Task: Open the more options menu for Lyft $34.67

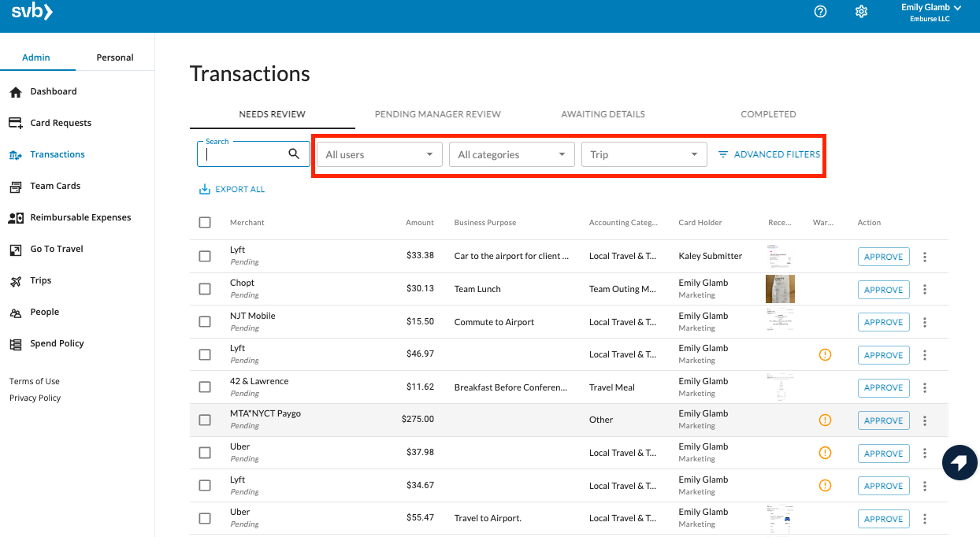Action: (x=925, y=486)
